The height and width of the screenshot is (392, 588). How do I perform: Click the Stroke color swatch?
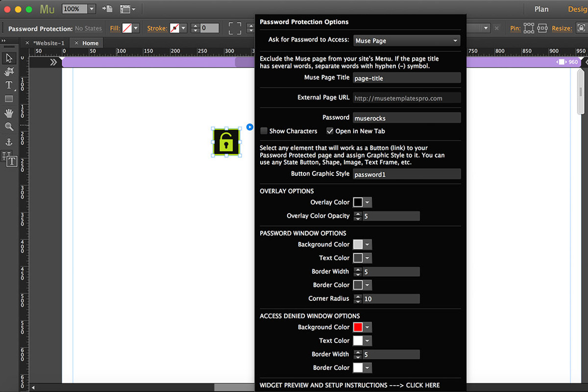coord(174,28)
